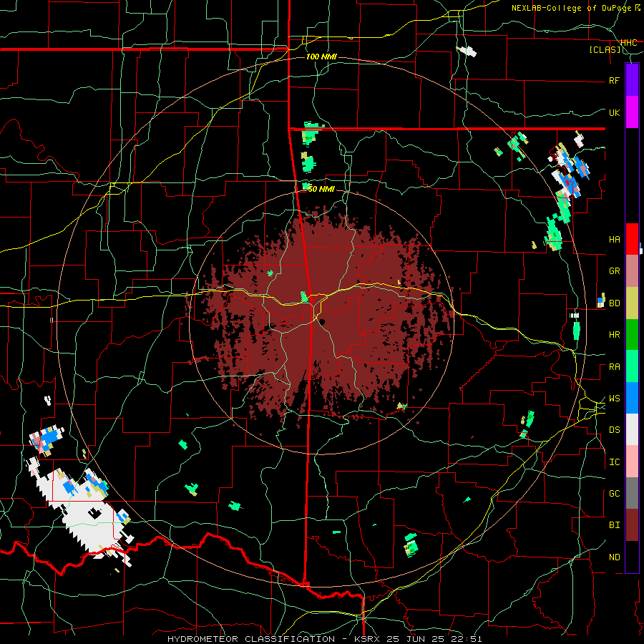Image resolution: width=644 pixels, height=644 pixels.
Task: Click the RF purple legend swatch
Action: click(632, 80)
